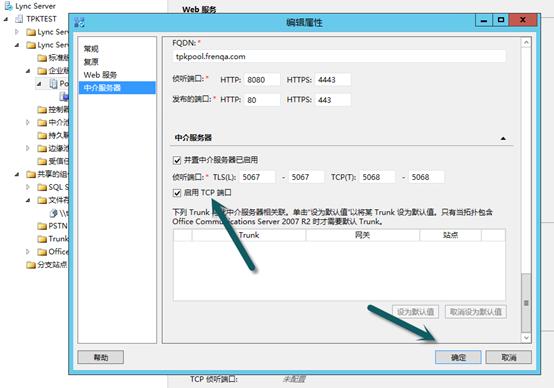Click the 网关 column header
554x388 pixels.
363,235
